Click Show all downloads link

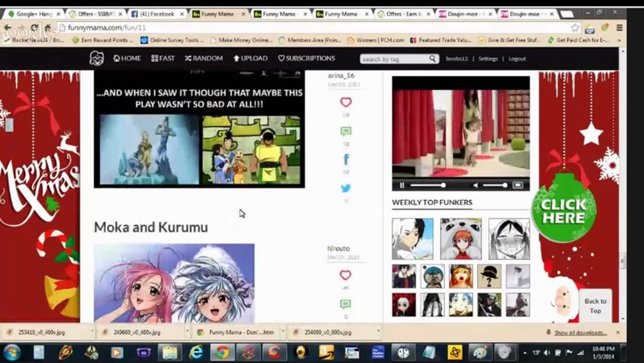[580, 333]
